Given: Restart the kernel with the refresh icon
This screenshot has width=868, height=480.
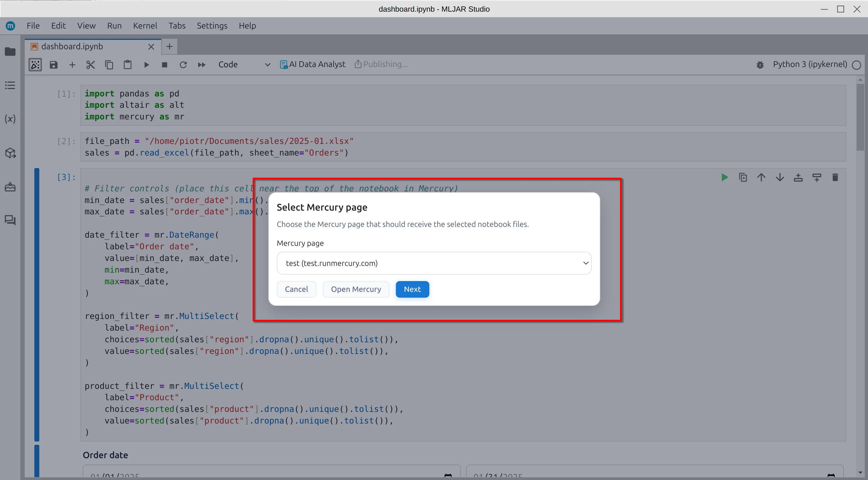Looking at the screenshot, I should [183, 64].
